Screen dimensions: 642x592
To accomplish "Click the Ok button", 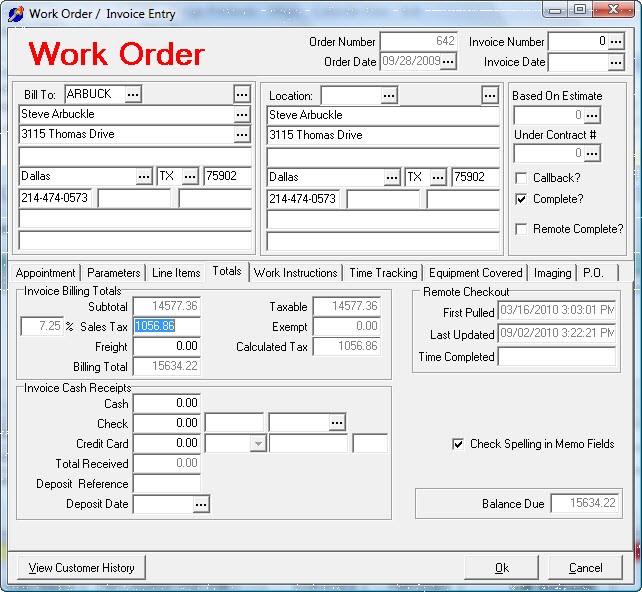I will pos(502,568).
